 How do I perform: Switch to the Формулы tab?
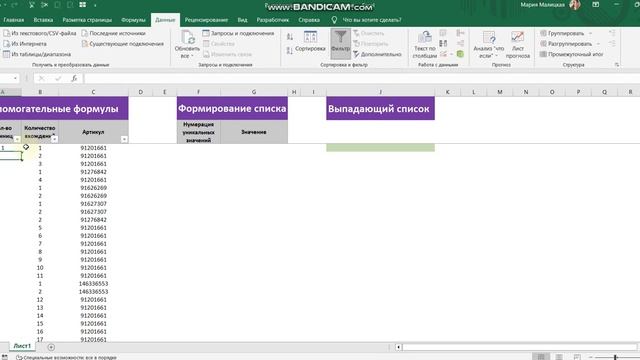133,20
